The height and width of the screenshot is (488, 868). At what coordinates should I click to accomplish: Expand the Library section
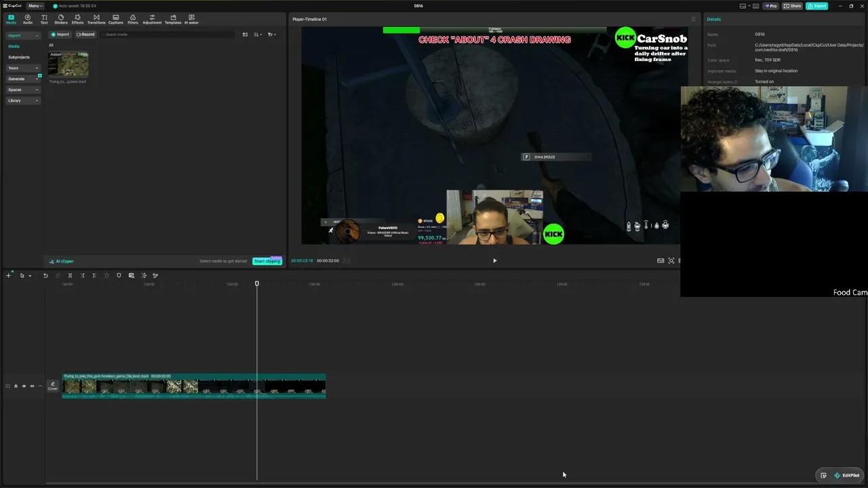(23, 100)
